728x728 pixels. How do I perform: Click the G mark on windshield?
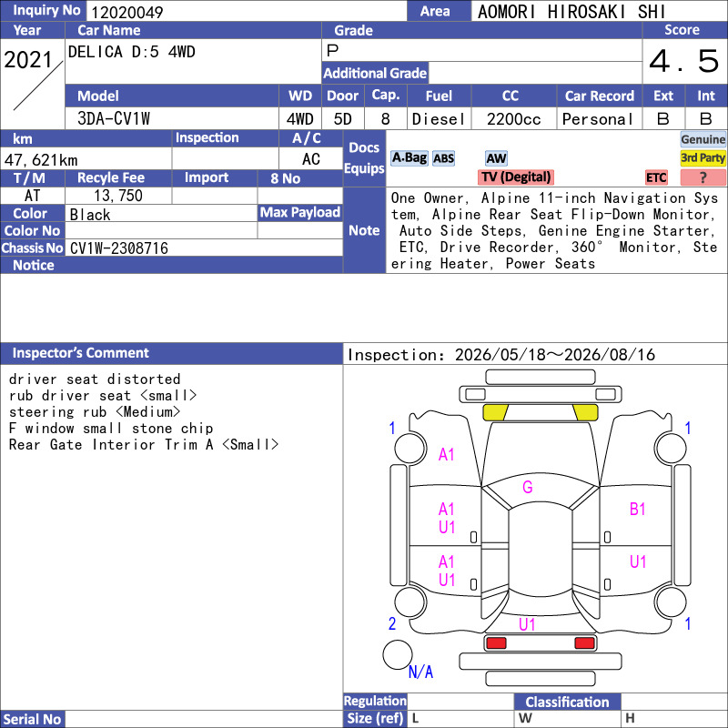tap(528, 487)
